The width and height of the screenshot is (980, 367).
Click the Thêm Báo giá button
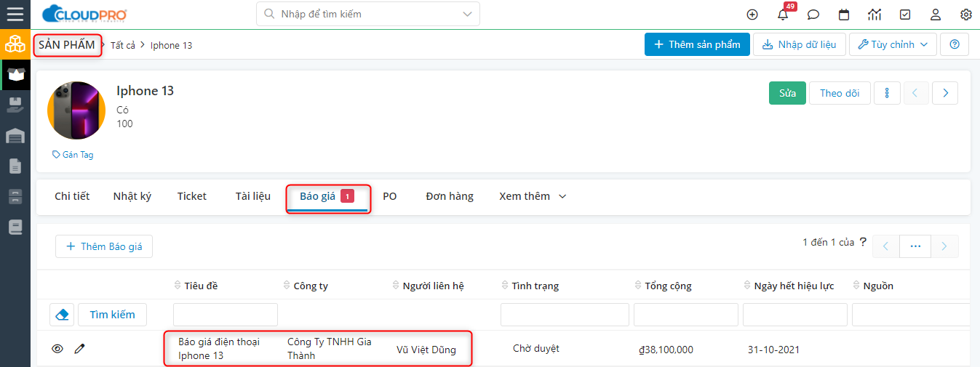coord(104,246)
